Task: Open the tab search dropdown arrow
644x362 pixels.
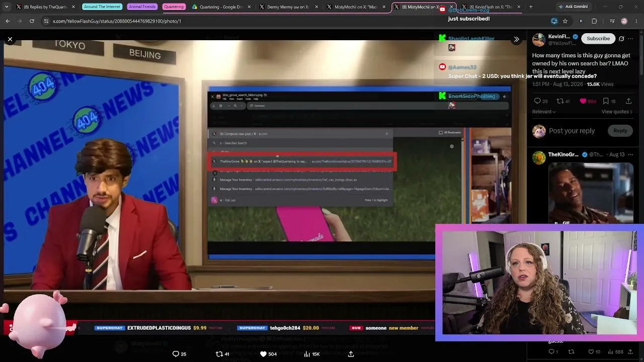Action: (x=7, y=7)
